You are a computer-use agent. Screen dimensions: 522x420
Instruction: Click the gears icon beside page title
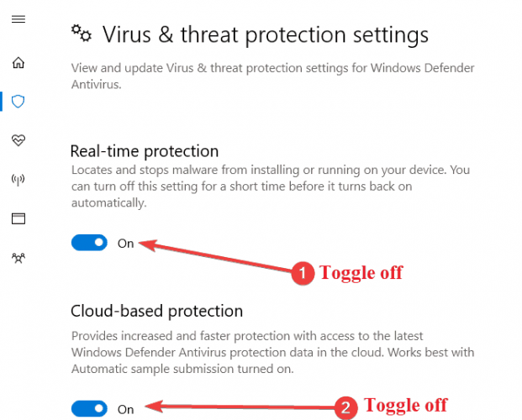point(82,34)
